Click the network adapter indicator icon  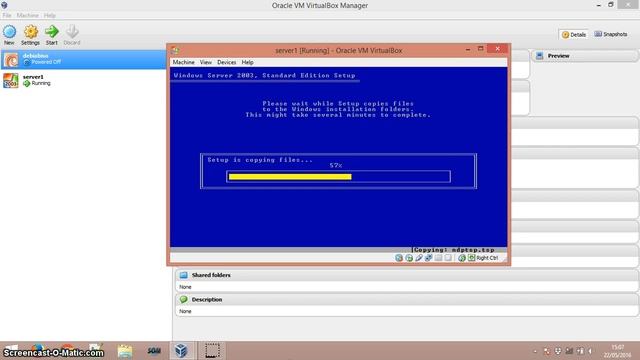click(x=428, y=258)
